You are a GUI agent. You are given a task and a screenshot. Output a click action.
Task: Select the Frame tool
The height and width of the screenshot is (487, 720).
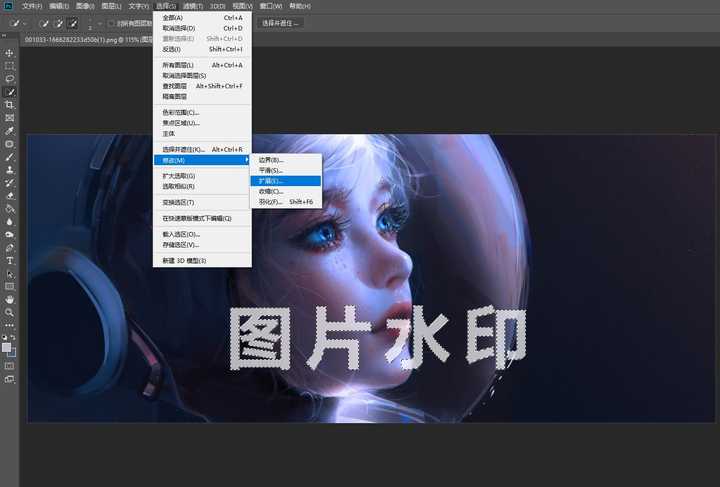click(x=9, y=118)
